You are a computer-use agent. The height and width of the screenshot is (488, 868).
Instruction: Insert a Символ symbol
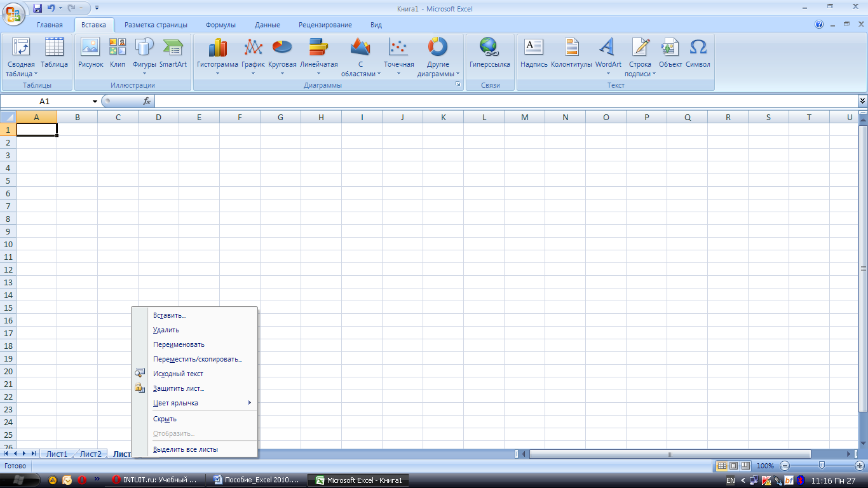pyautogui.click(x=698, y=53)
